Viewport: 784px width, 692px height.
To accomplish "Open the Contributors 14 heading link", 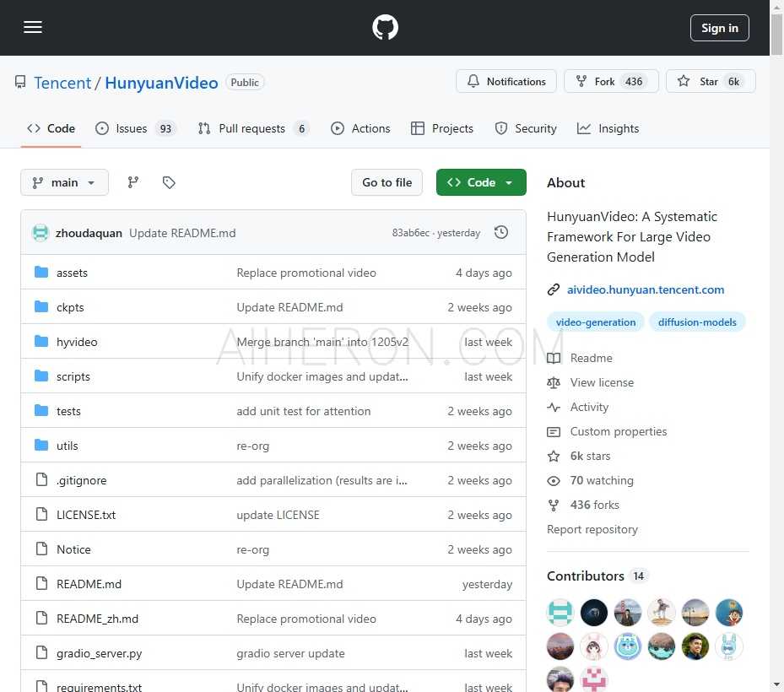I will pyautogui.click(x=597, y=576).
